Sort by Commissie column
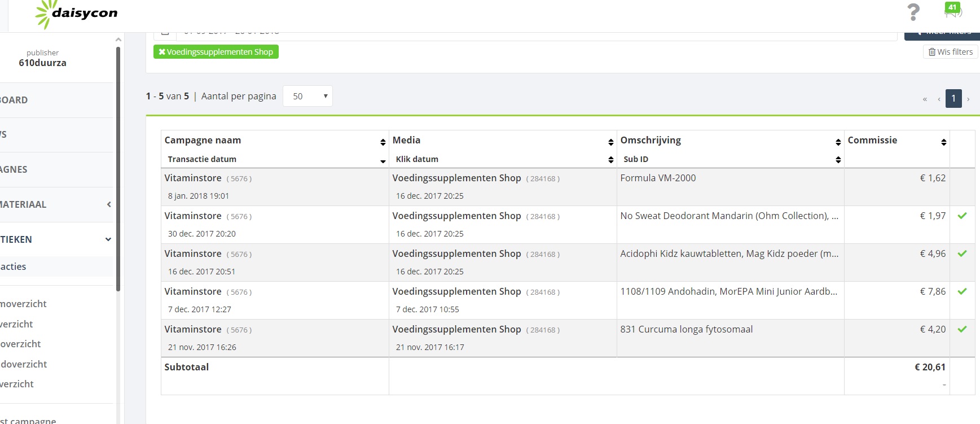This screenshot has height=424, width=980. (944, 142)
